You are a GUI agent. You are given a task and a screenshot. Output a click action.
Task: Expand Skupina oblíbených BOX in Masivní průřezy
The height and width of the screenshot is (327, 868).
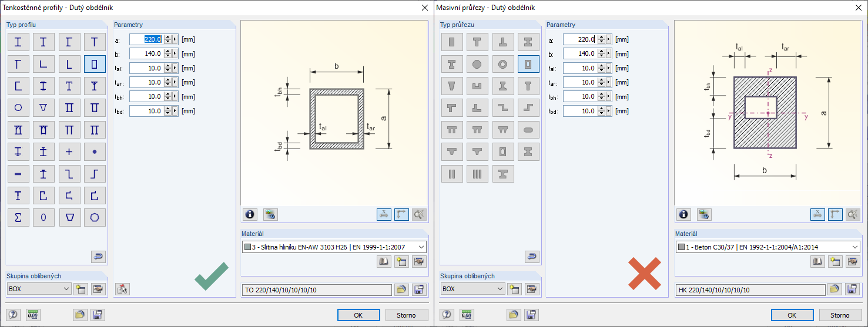[473, 289]
